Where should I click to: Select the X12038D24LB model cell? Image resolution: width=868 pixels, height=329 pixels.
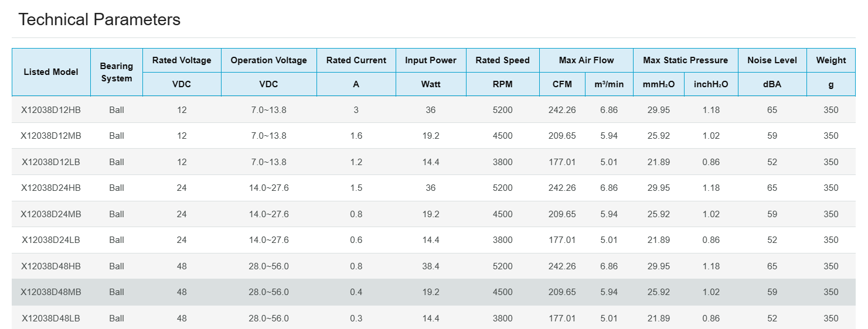(51, 240)
